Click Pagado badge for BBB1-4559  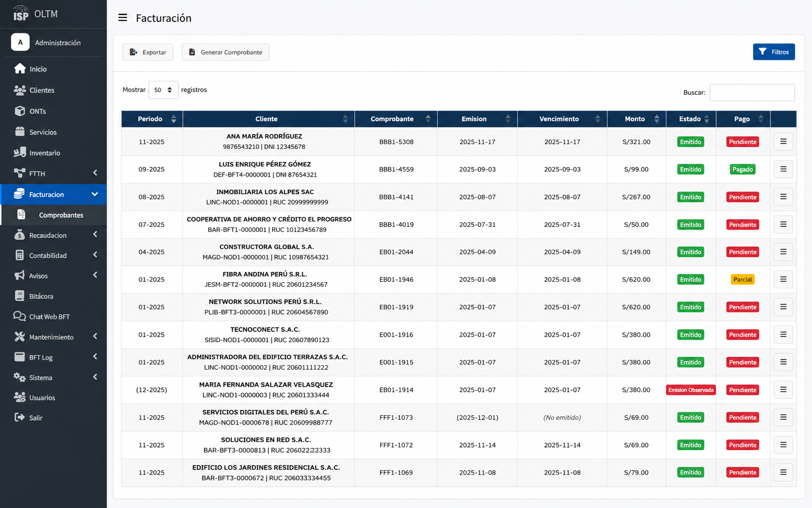[x=742, y=170]
